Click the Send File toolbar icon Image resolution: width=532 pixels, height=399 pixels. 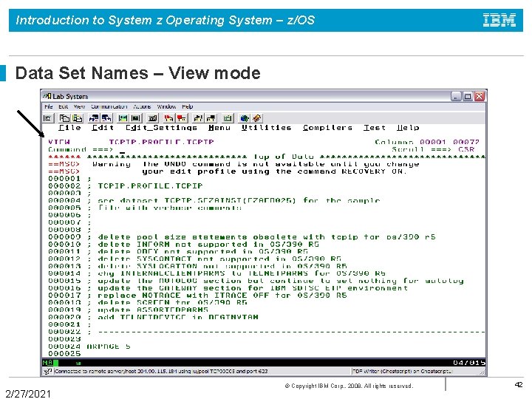(x=93, y=118)
